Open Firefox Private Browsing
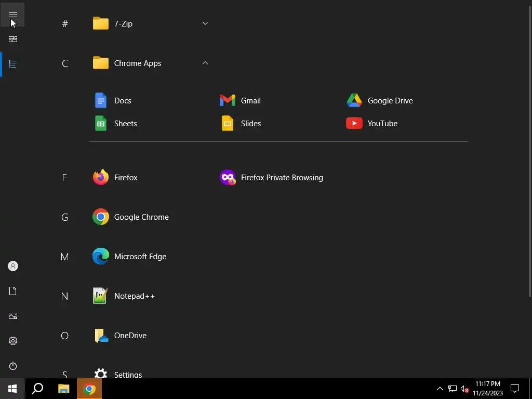Screen dimensions: 532x399 click(x=271, y=178)
